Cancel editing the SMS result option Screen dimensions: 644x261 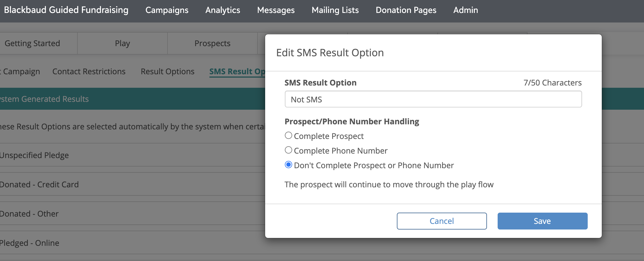tap(442, 221)
